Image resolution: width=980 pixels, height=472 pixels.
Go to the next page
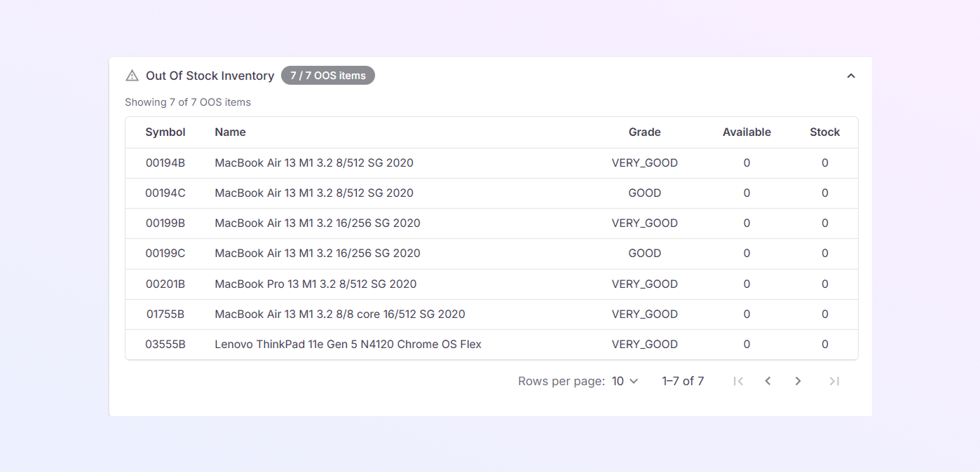click(x=798, y=381)
